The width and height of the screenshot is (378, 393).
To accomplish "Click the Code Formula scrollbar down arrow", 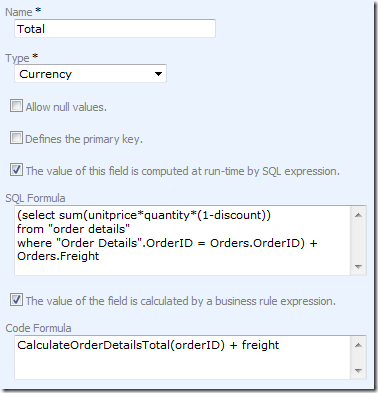I will (358, 370).
